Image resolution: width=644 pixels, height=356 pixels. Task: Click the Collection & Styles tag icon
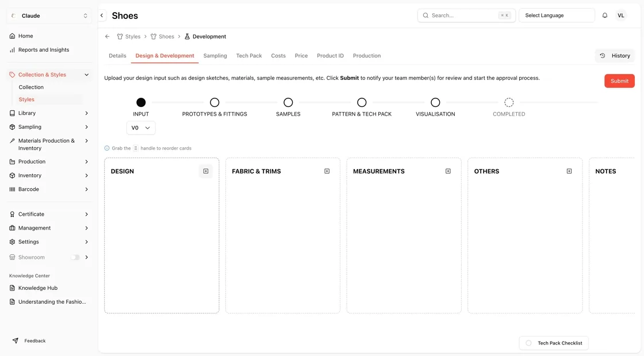[12, 75]
